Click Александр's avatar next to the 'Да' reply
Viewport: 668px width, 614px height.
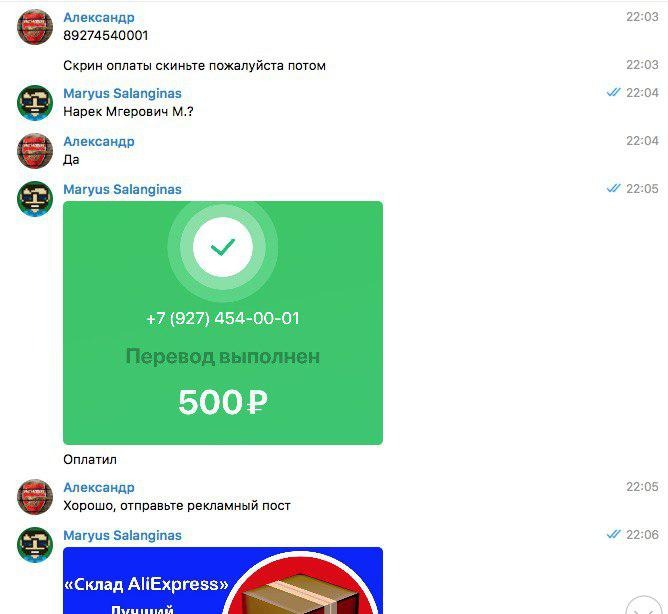(x=35, y=151)
